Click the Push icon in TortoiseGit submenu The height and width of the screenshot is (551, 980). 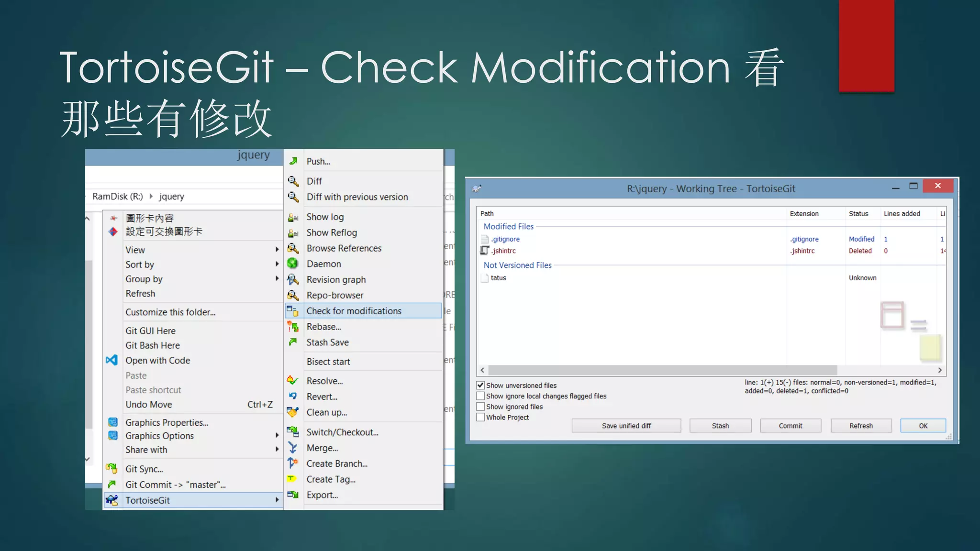(293, 161)
